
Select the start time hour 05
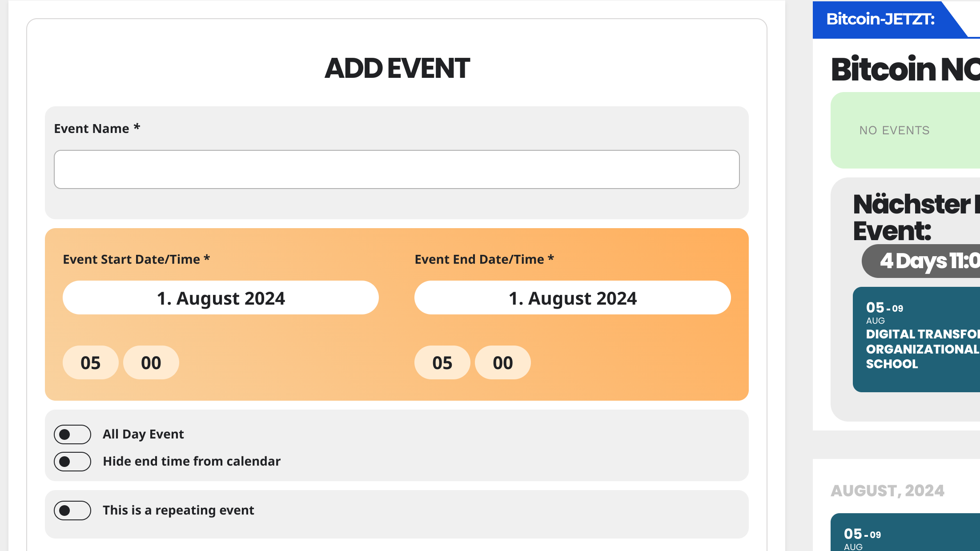coord(91,362)
